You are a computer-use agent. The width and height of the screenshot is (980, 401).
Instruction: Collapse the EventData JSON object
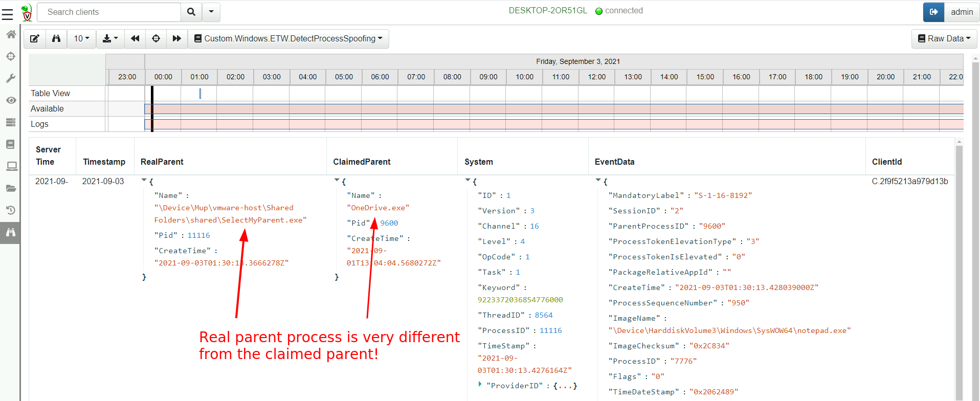598,181
